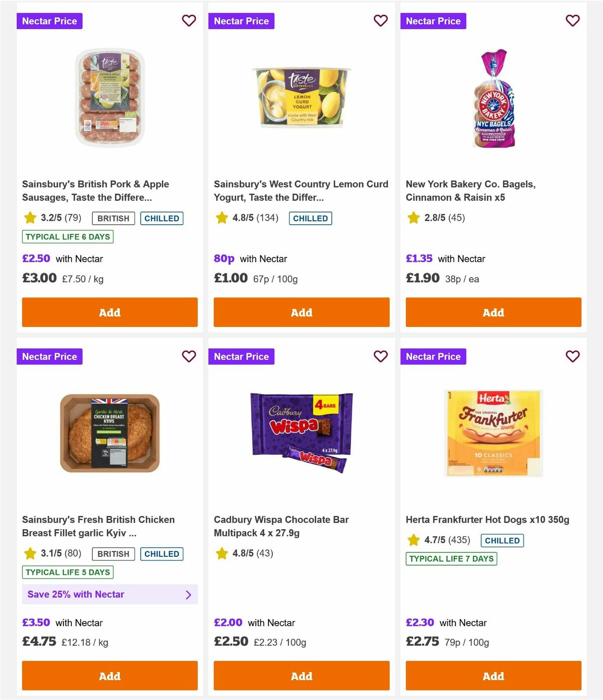Toggle the BRITISH tag on the sausages

(x=113, y=218)
